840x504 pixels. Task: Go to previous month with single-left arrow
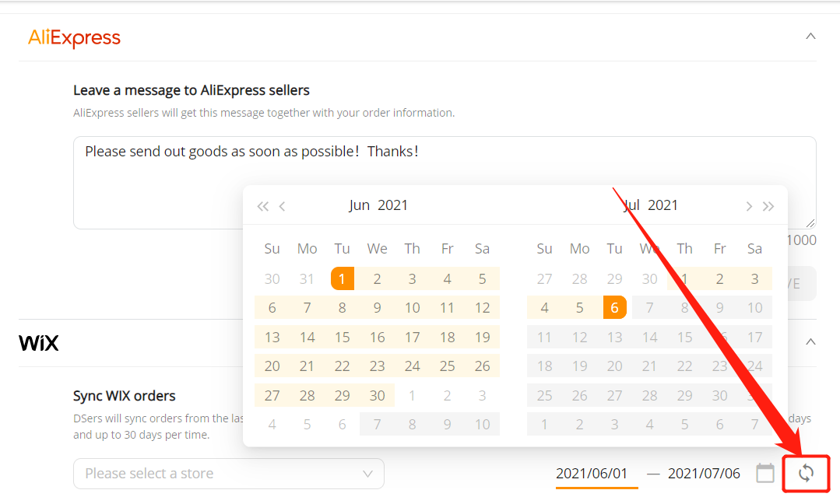pyautogui.click(x=283, y=207)
